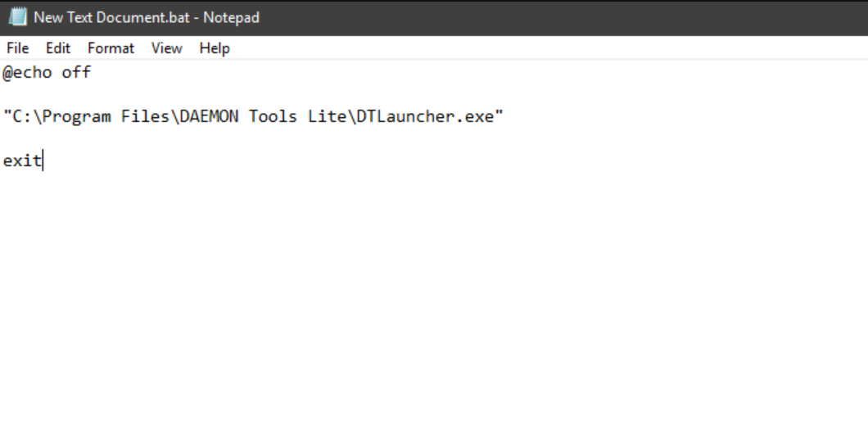
Task: Click on 'DTLauncher.exe' in the path
Action: [x=425, y=117]
